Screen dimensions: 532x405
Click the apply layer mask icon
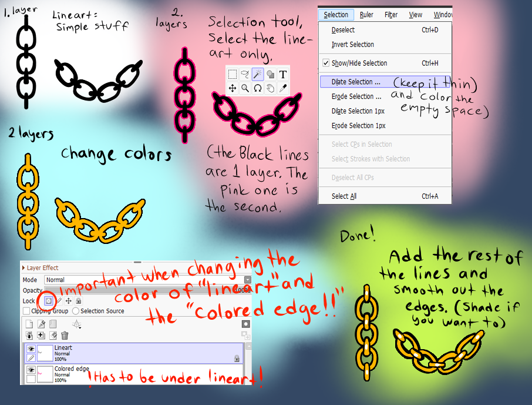click(246, 336)
